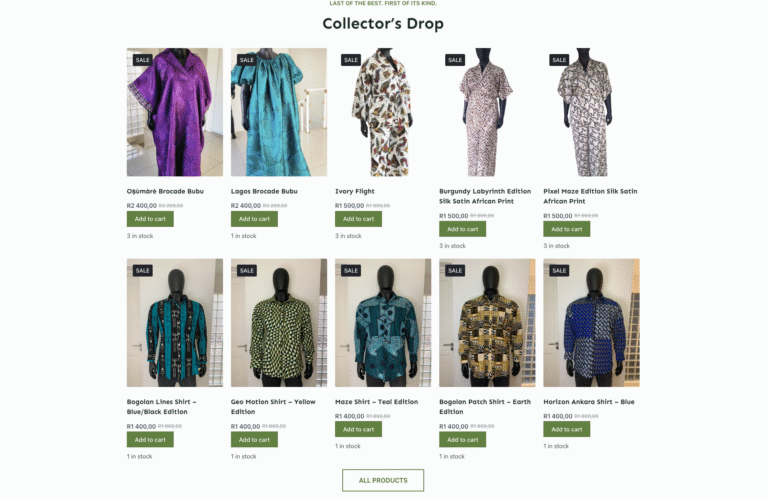Open the Lagos Brocade Bubu product image
The image size is (768, 499).
tap(279, 112)
